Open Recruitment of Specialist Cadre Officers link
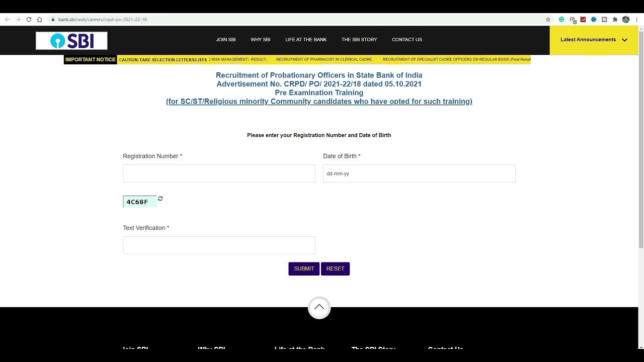Viewport: 644px width, 362px height. (x=456, y=59)
